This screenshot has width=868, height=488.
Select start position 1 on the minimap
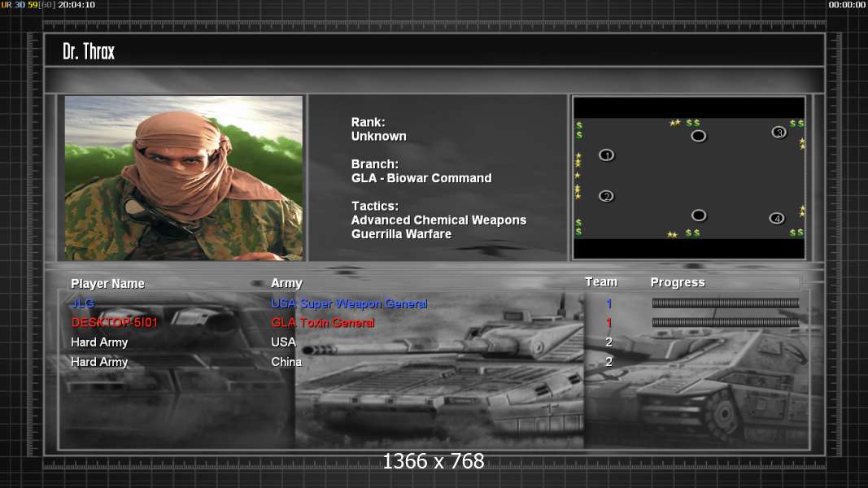pyautogui.click(x=606, y=155)
